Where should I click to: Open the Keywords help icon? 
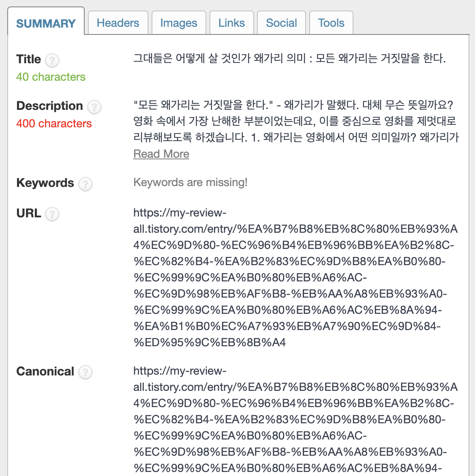(x=85, y=184)
